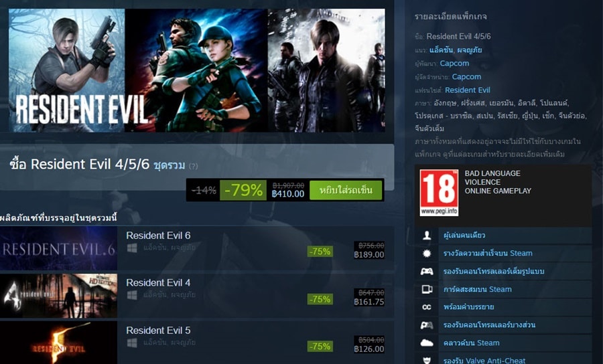Screen dimensions: 603x364
Task: Click the PEGI 18 rating badge
Action: 438,193
